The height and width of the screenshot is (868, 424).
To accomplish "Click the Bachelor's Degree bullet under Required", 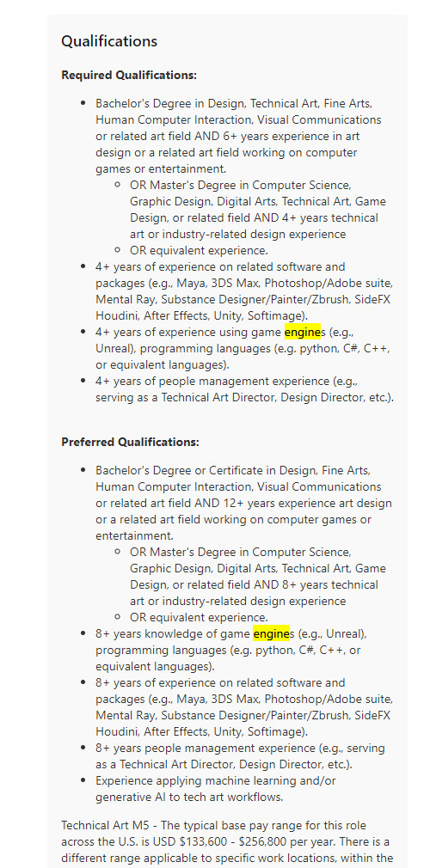I will coord(238,136).
